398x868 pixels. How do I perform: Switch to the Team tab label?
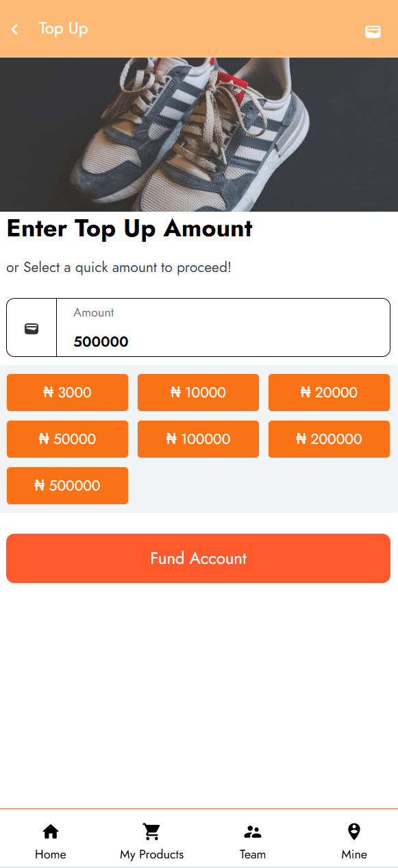tap(253, 854)
